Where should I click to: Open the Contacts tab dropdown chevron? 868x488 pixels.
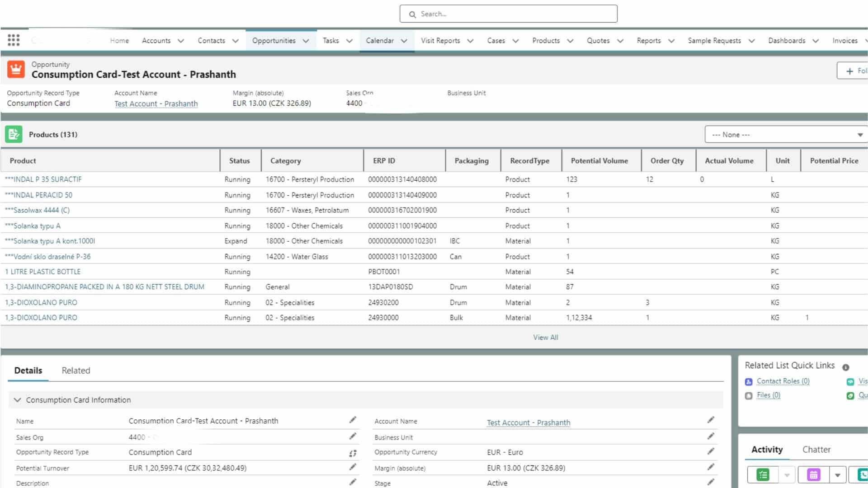click(235, 41)
